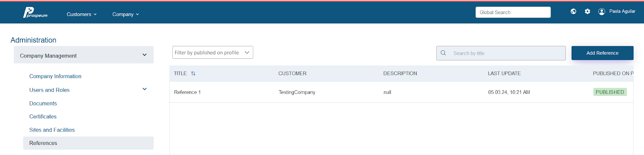Open the Documents page
The image size is (644, 155).
[x=43, y=103]
